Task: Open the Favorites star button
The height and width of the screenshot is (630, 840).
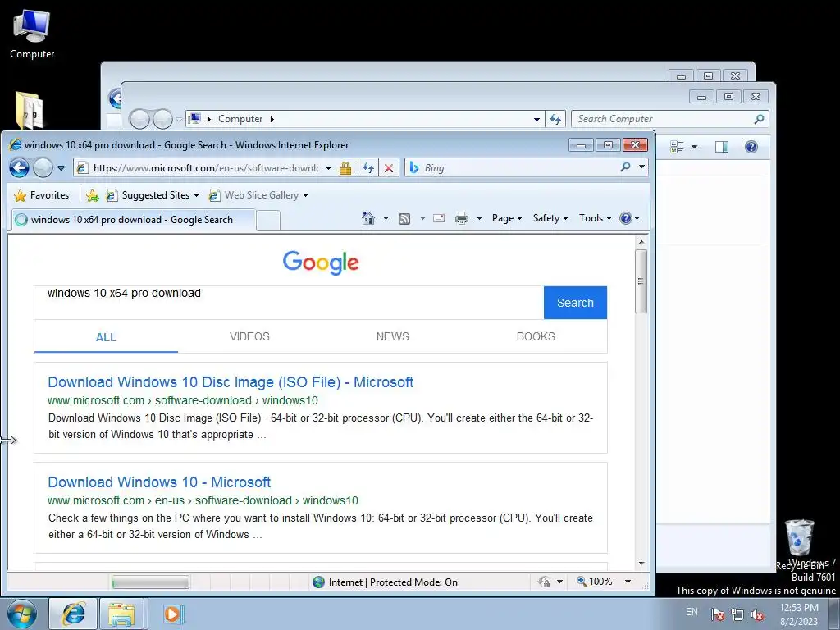Action: click(x=42, y=195)
